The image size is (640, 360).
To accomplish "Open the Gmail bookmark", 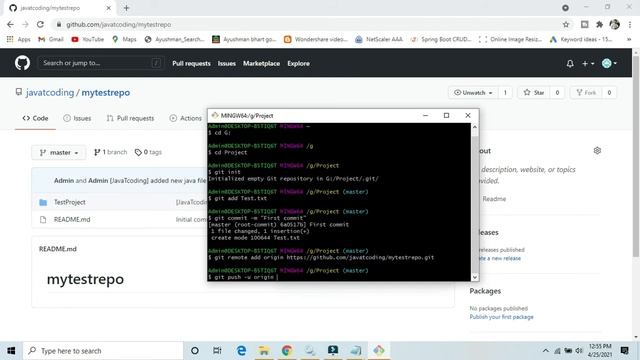I will tap(51, 39).
